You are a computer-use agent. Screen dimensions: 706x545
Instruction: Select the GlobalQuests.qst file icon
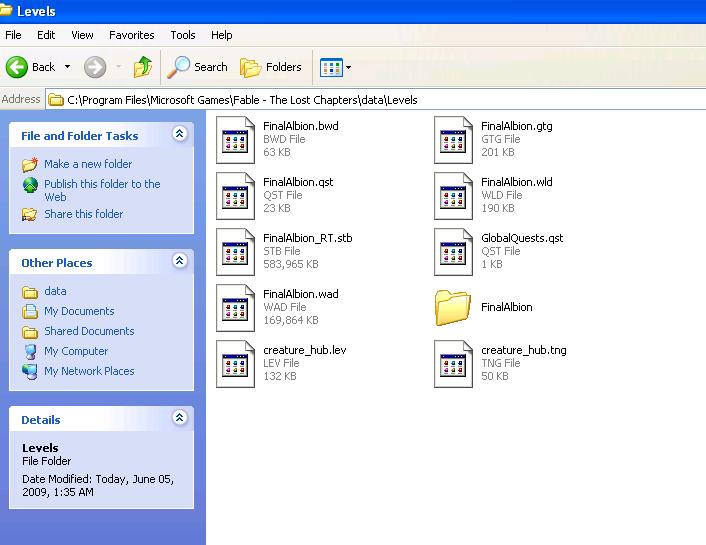pos(453,251)
